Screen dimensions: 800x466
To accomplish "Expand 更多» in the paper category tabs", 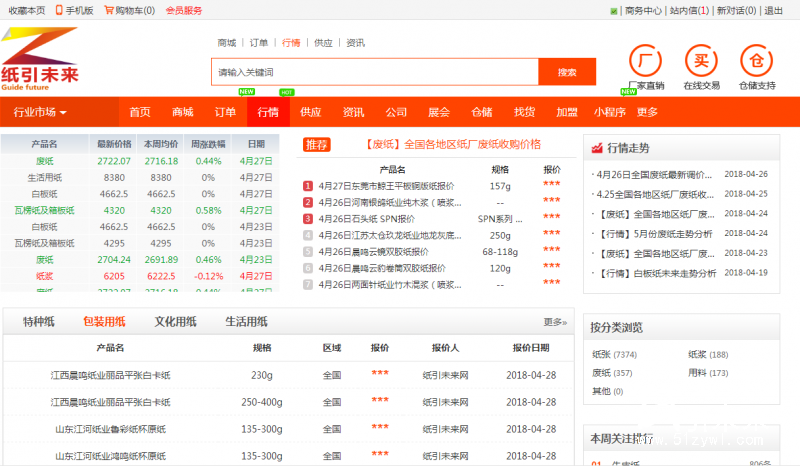I will (555, 322).
